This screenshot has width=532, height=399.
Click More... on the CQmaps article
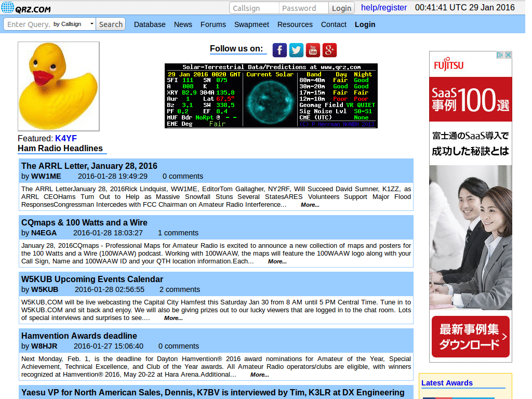277,262
